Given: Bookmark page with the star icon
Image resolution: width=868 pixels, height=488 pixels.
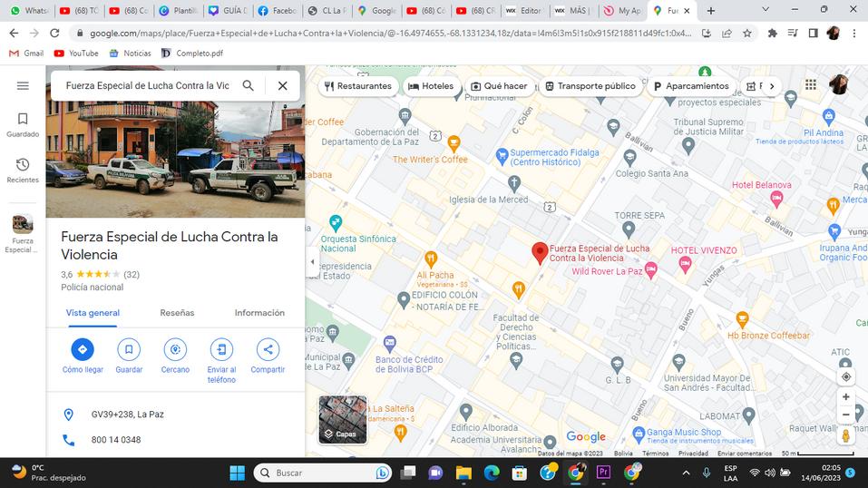Looking at the screenshot, I should [747, 34].
